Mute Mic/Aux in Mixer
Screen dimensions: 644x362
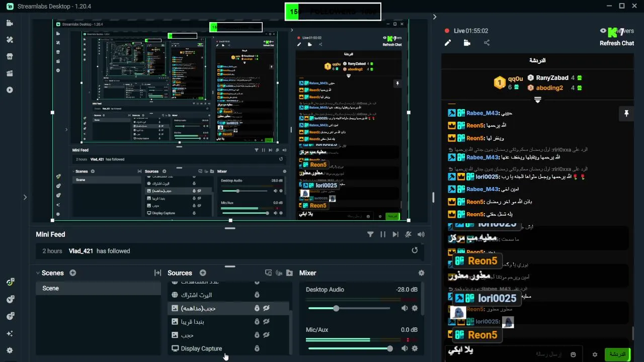(405, 348)
